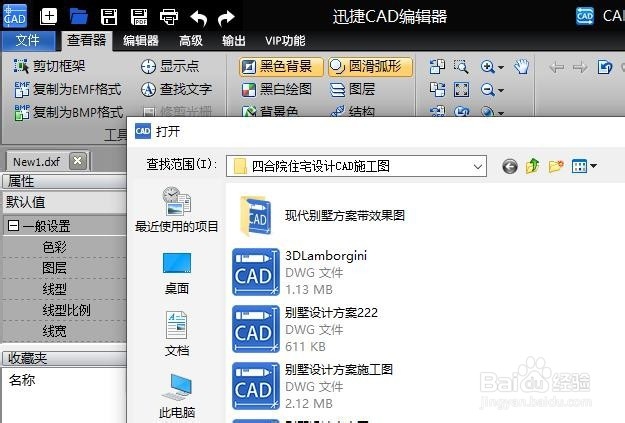
Task: Click the 背景色 button
Action: (270, 112)
